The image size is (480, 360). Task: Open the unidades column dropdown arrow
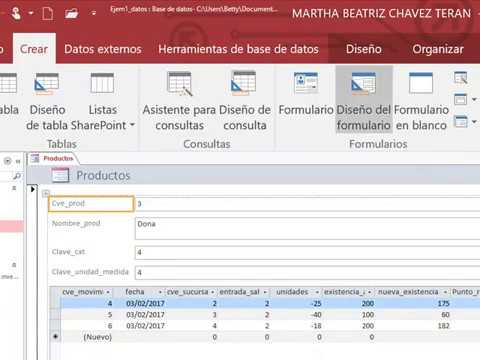click(x=317, y=292)
